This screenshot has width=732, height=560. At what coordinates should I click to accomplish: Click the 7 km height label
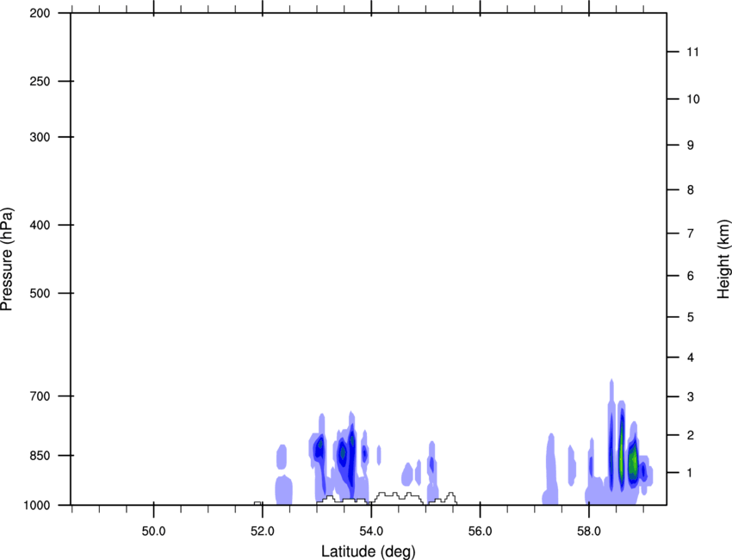point(691,233)
